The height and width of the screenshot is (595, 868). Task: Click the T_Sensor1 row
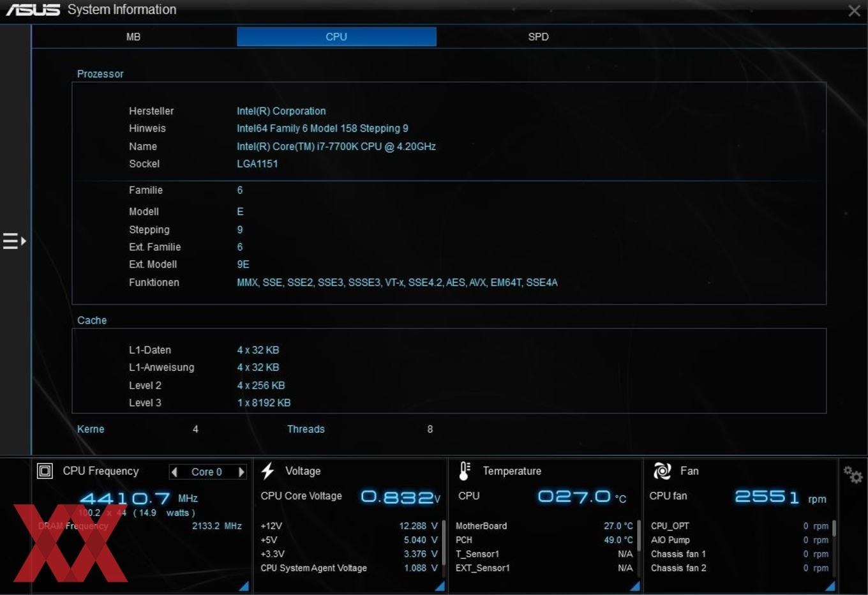[544, 554]
